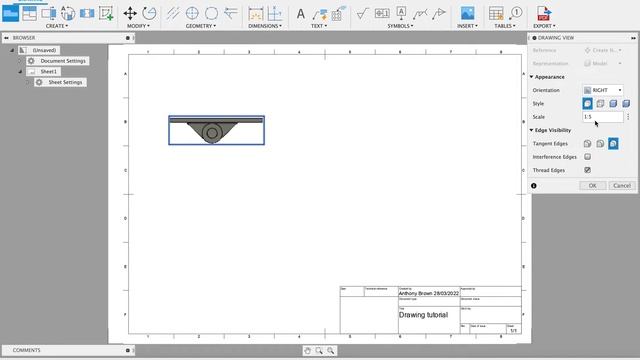Collapse the Edge Visibility section
Viewport: 640px width, 360px height.
coord(531,130)
